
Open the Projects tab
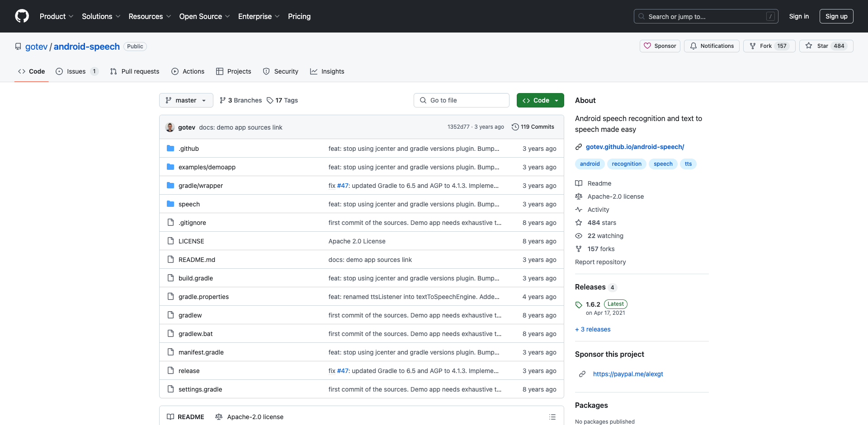[234, 71]
